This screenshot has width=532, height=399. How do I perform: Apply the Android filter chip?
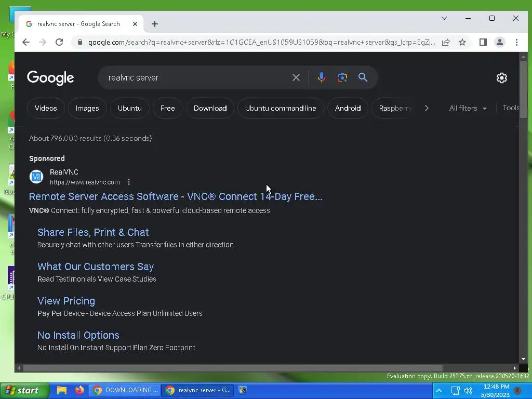tap(348, 108)
